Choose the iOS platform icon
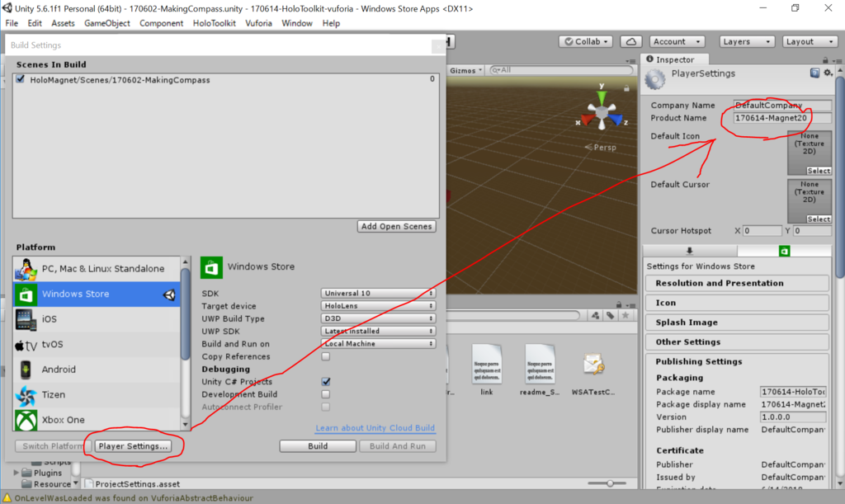The width and height of the screenshot is (845, 504). (x=26, y=319)
